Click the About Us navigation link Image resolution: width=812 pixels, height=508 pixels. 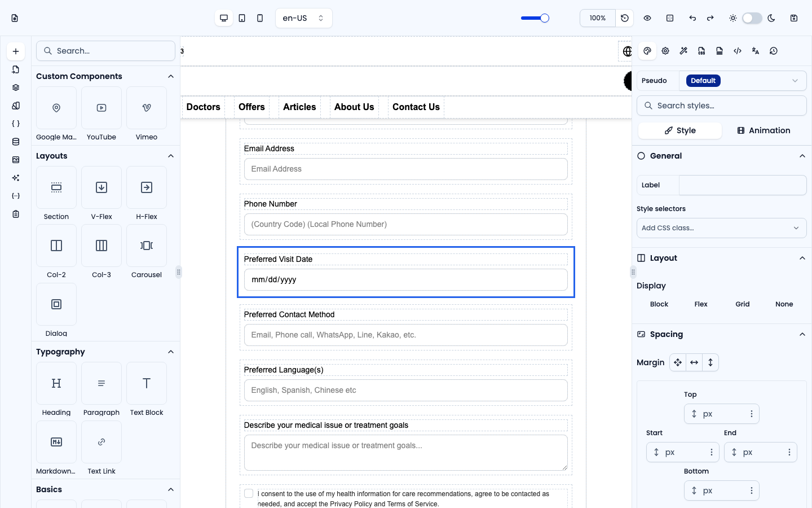point(354,107)
